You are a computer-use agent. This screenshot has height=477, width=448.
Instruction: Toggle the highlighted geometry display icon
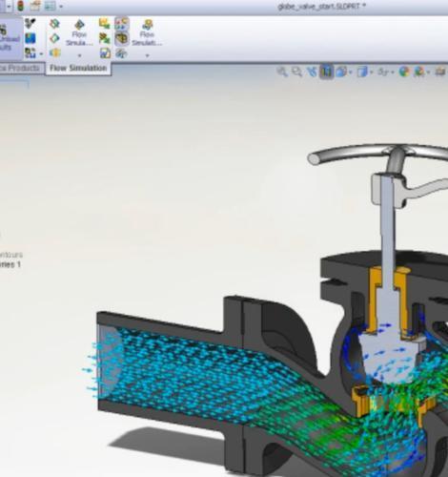[x=122, y=39]
